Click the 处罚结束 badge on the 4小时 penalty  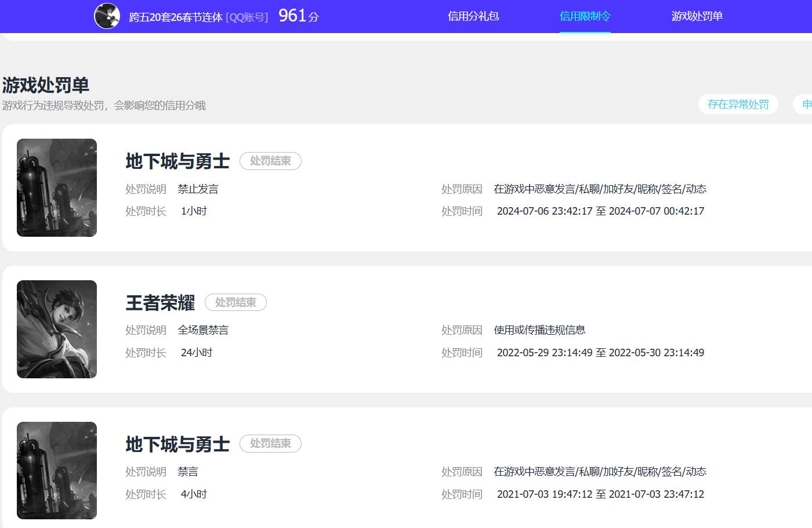pos(270,443)
